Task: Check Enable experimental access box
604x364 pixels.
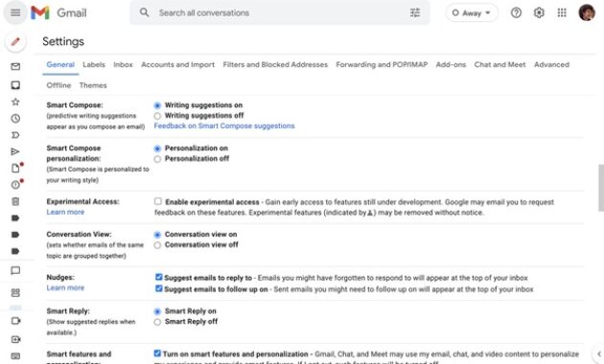Action: tap(158, 201)
